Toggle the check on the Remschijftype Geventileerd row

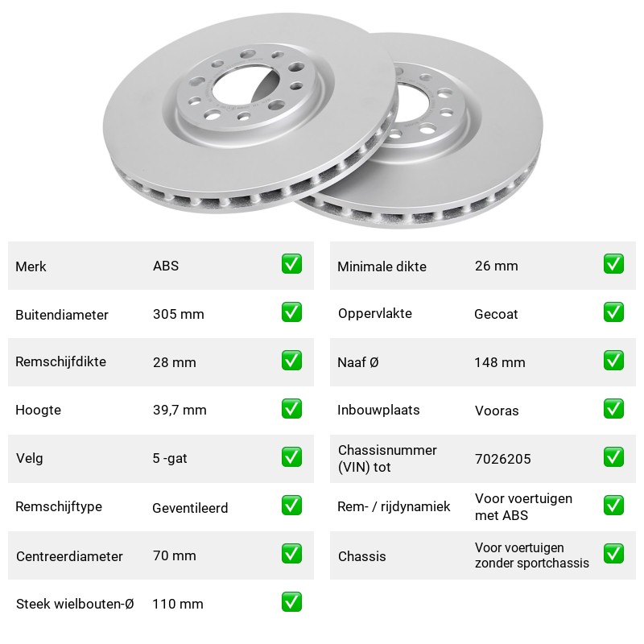coord(291,506)
